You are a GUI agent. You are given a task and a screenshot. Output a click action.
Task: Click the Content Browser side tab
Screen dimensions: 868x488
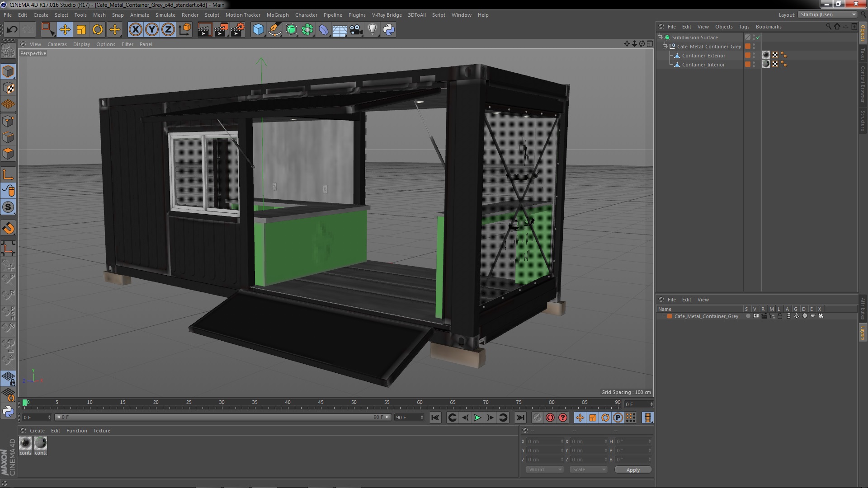pyautogui.click(x=863, y=84)
